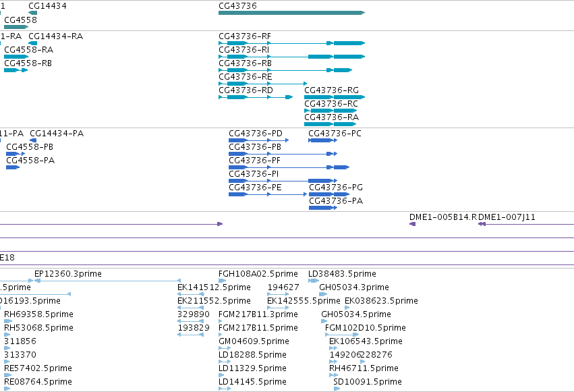Select EST RE57402.5prime
The width and height of the screenshot is (574, 392).
point(8,376)
